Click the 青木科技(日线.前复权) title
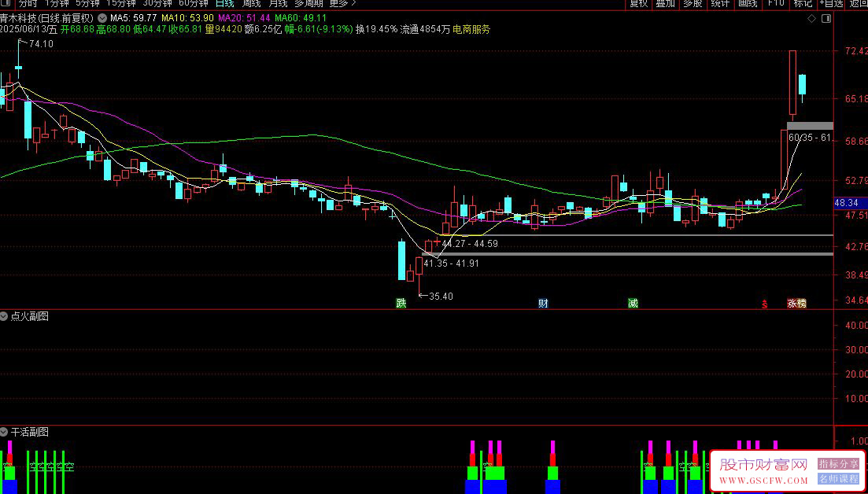This screenshot has height=494, width=868. [47, 18]
